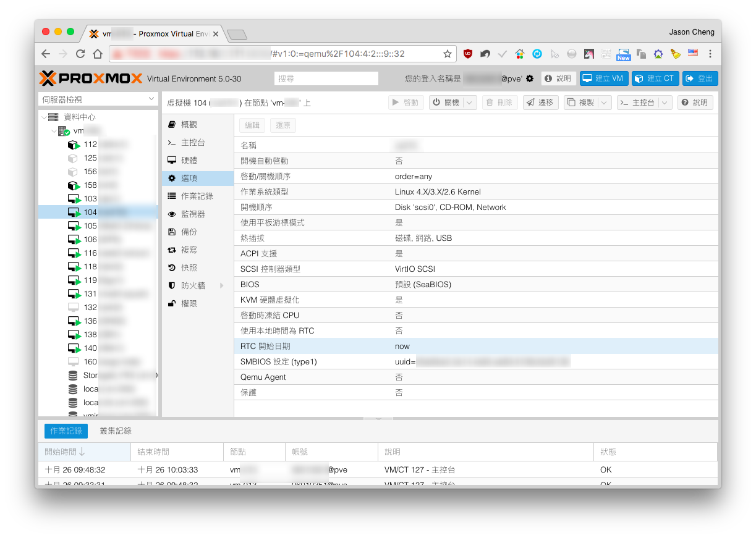Click the VM toolbar 說明 help button
756x538 pixels.
[x=695, y=103]
